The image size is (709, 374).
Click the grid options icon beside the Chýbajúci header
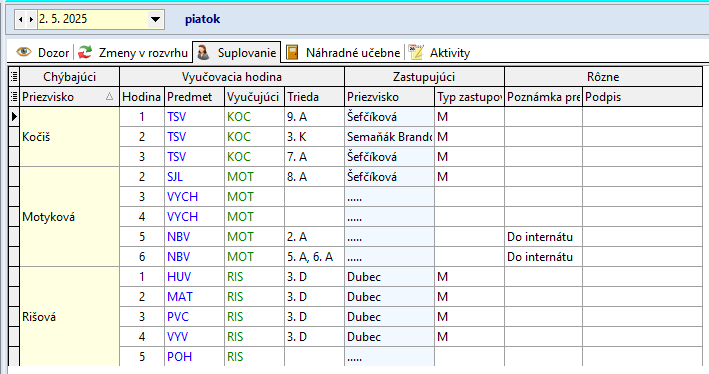pos(14,76)
